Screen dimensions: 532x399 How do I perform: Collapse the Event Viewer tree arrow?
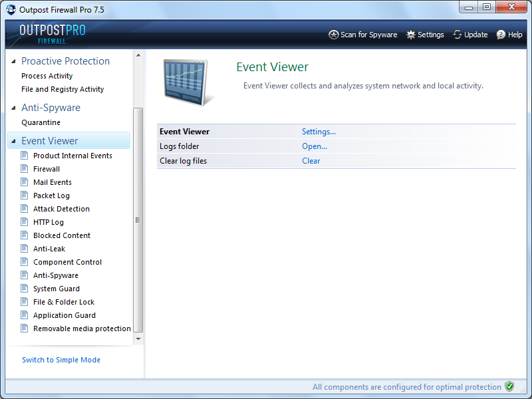(13, 141)
